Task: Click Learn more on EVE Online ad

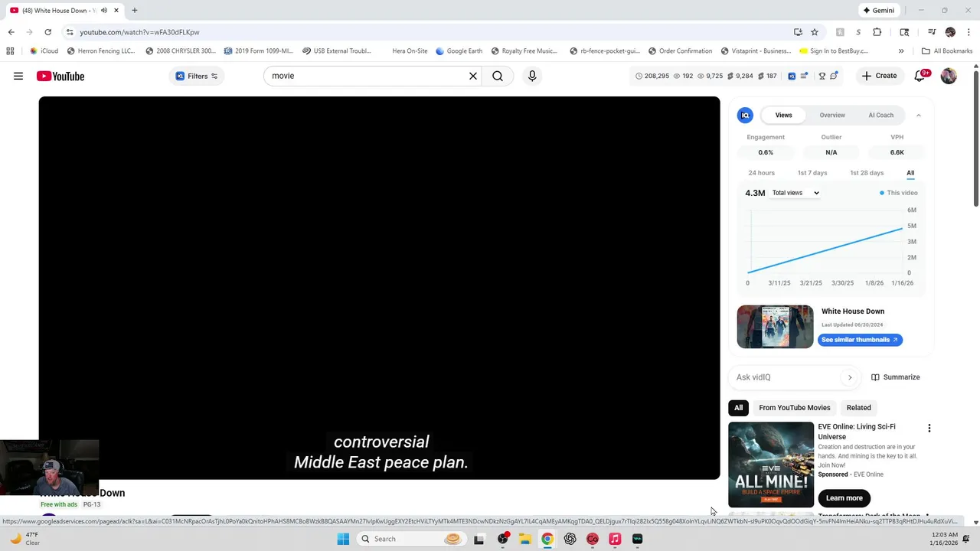Action: [844, 498]
